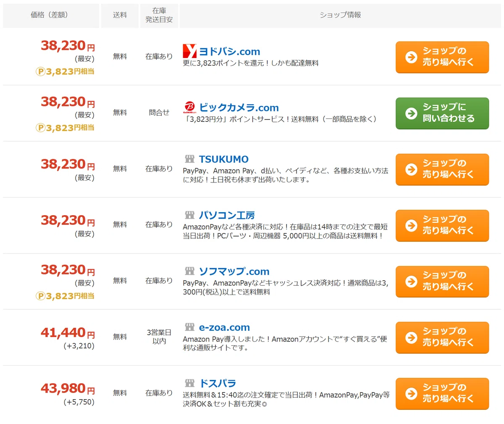Click arrow icon on e-zoa.com shop button
This screenshot has width=504, height=424.
pos(411,337)
